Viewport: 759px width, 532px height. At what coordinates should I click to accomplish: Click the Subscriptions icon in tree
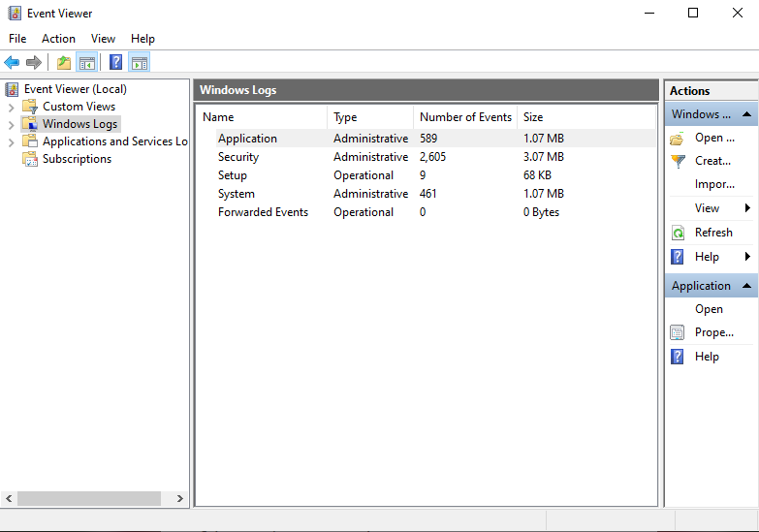pos(30,159)
